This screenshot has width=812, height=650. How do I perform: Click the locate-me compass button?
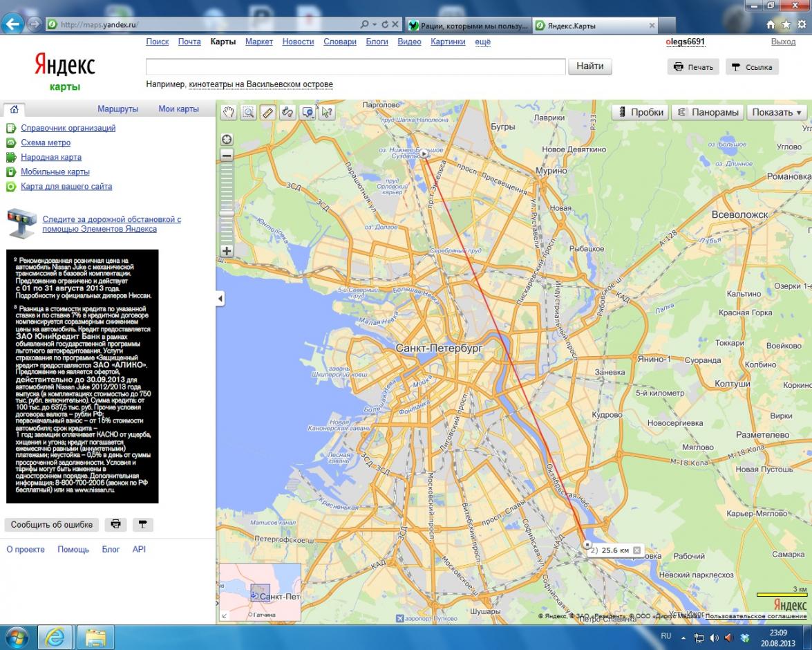point(227,139)
